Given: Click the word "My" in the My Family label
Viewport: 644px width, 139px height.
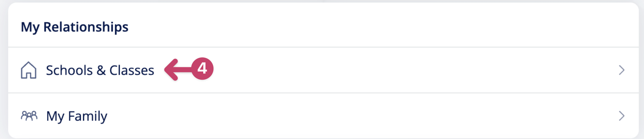Looking at the screenshot, I should (55, 116).
